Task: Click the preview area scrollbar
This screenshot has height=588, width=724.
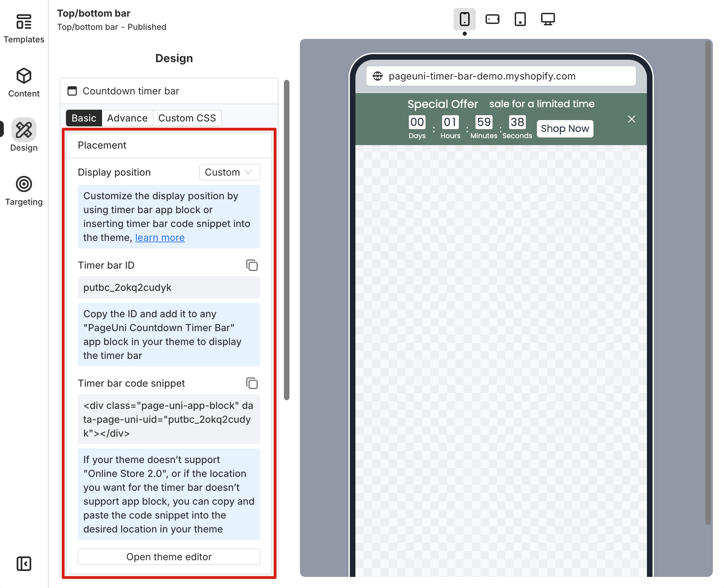Action: click(x=708, y=283)
